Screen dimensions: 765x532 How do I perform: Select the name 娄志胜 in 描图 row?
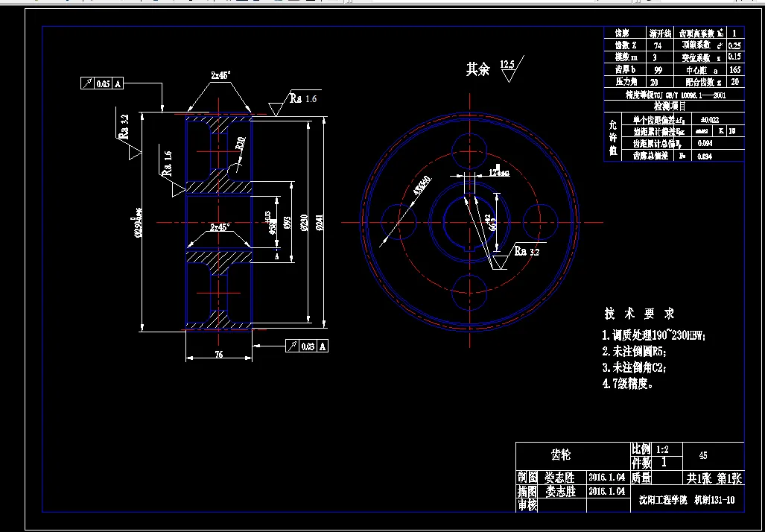560,491
